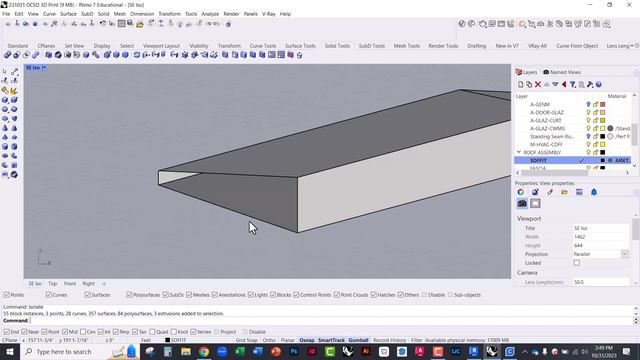640x360 pixels.
Task: Click the Layers panel Help icon
Action: point(599,84)
